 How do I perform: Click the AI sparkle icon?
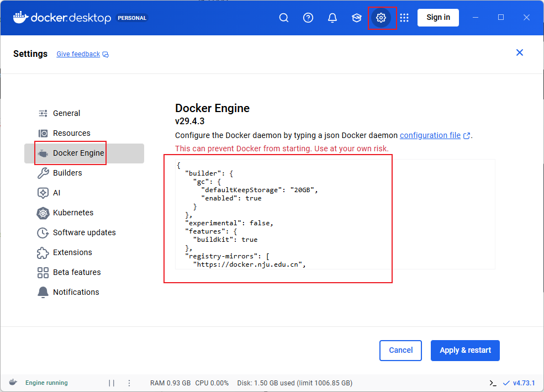point(43,193)
